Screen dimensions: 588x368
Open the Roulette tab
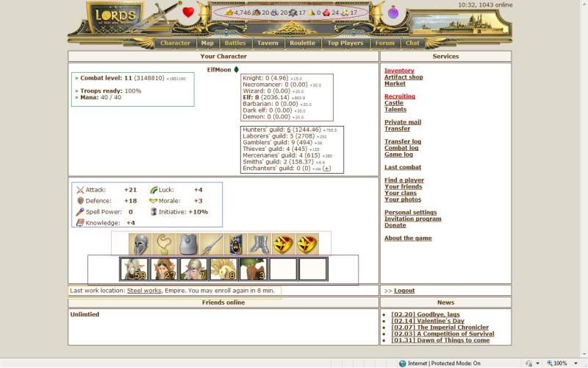(302, 43)
